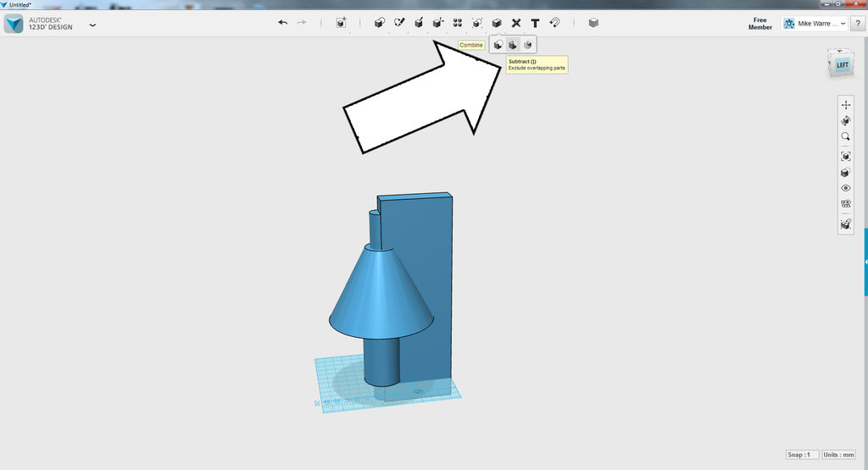Open the Units : mm selector

pos(838,455)
